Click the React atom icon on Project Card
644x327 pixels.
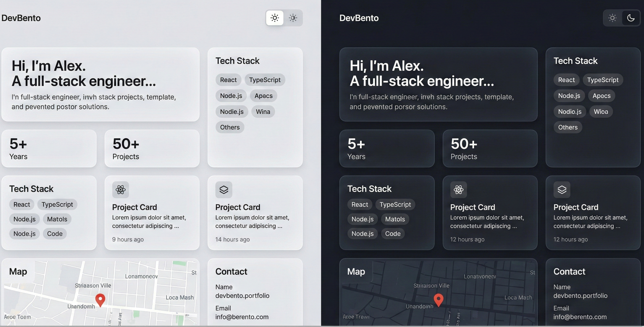coord(120,190)
